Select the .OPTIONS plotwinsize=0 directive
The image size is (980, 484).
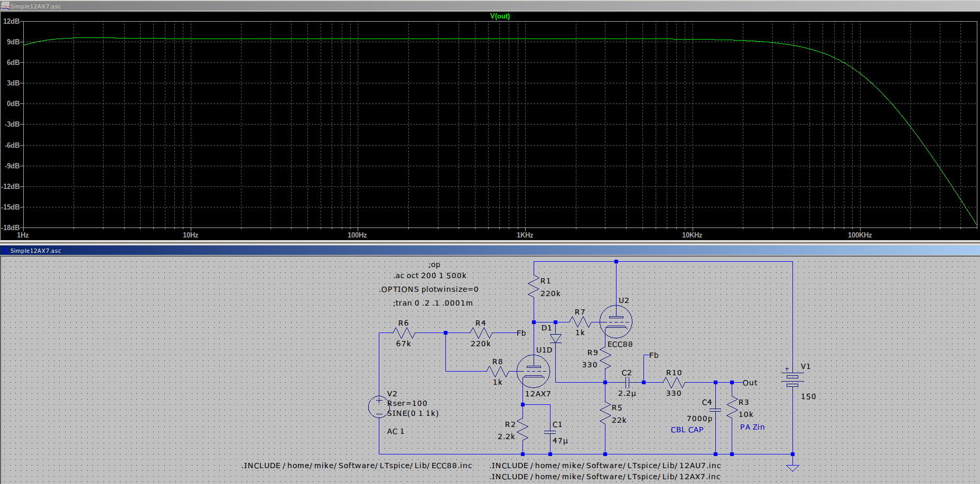point(428,289)
